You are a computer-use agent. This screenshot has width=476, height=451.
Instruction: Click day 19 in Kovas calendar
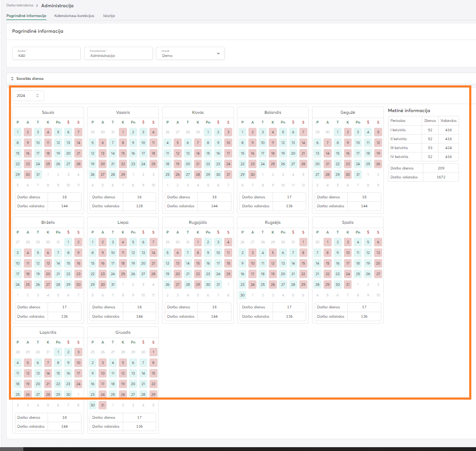click(x=177, y=164)
